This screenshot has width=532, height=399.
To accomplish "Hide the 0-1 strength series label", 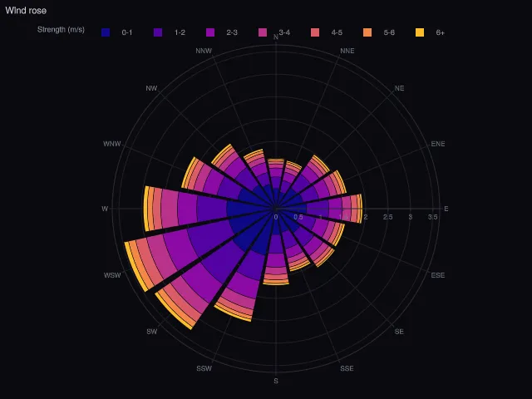I will tap(127, 32).
